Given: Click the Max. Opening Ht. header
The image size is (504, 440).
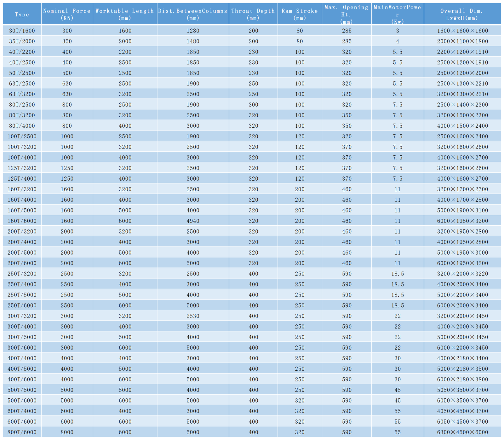Looking at the screenshot, I should 346,14.
